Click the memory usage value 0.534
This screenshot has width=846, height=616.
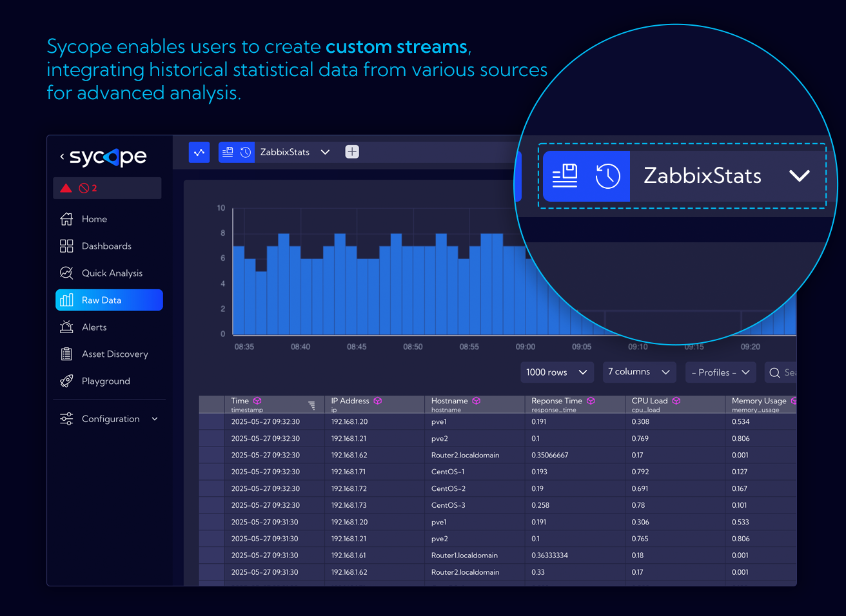740,421
